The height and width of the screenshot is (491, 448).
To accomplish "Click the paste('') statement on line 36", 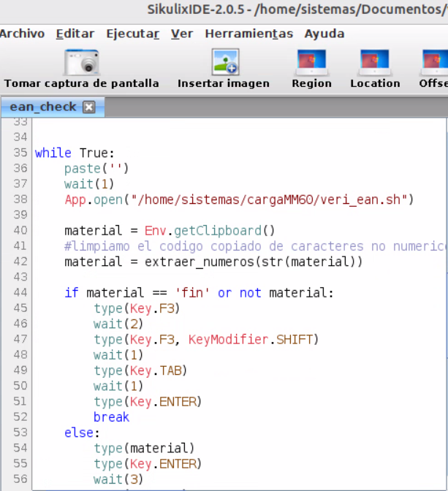I will click(x=96, y=169).
